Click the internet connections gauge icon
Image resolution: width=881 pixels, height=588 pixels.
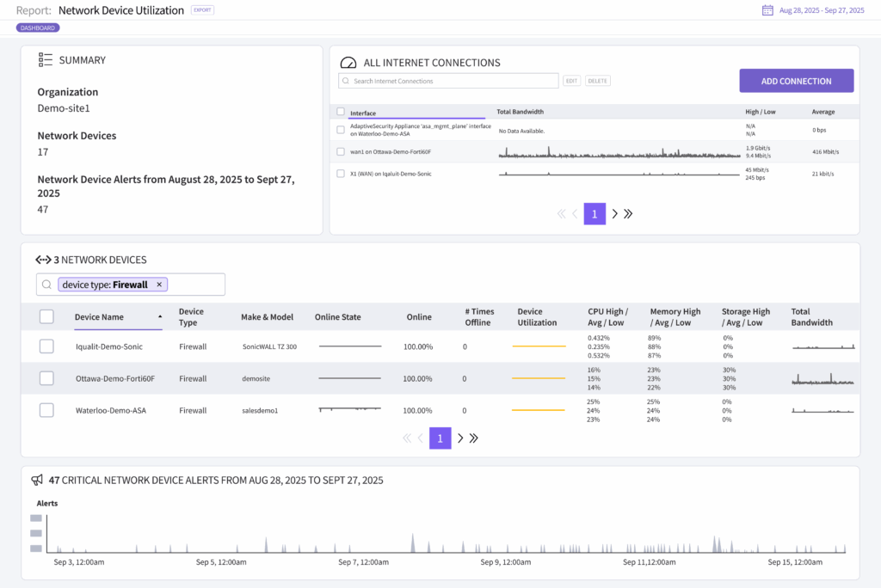click(348, 63)
